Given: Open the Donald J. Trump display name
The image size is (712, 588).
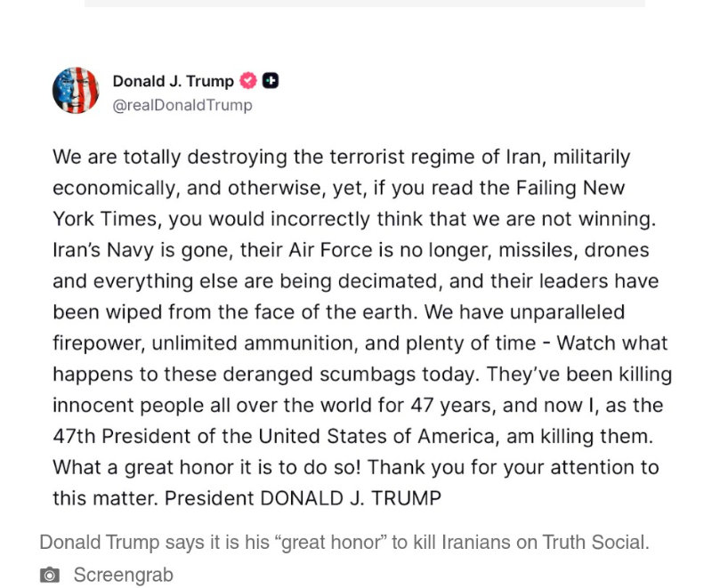Looking at the screenshot, I should click(173, 81).
